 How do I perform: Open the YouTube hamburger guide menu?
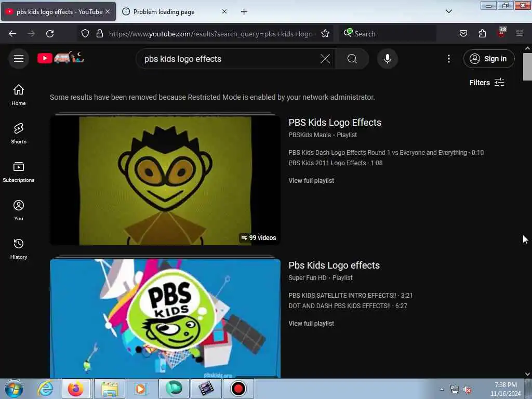(x=19, y=58)
